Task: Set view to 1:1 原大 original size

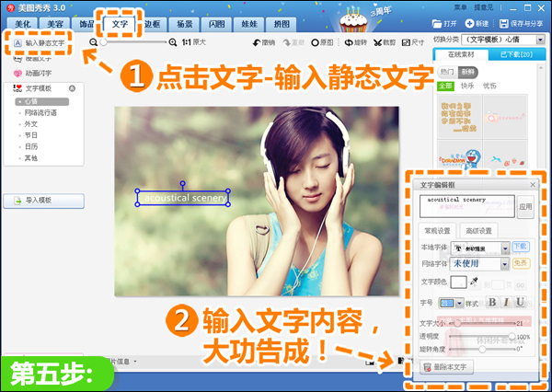Action: point(193,42)
